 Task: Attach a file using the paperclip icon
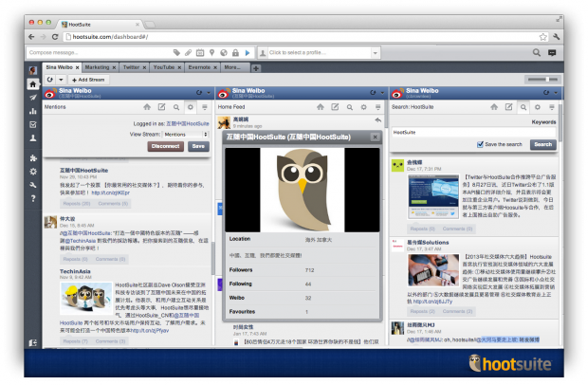pos(188,52)
